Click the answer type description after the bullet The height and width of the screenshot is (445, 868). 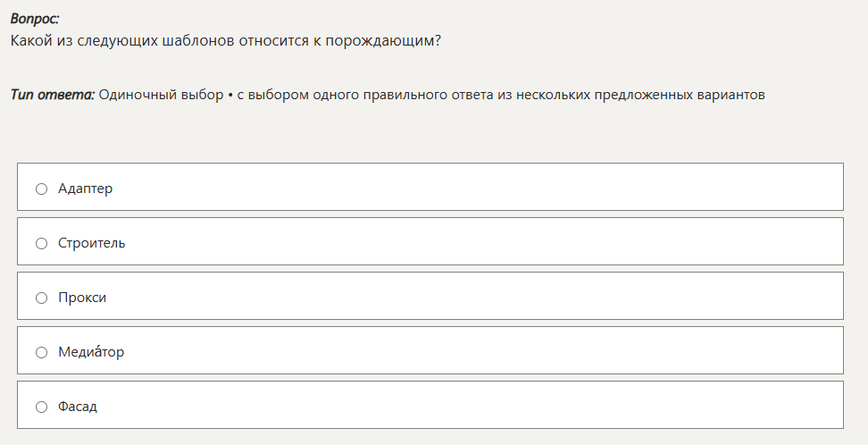click(500, 95)
